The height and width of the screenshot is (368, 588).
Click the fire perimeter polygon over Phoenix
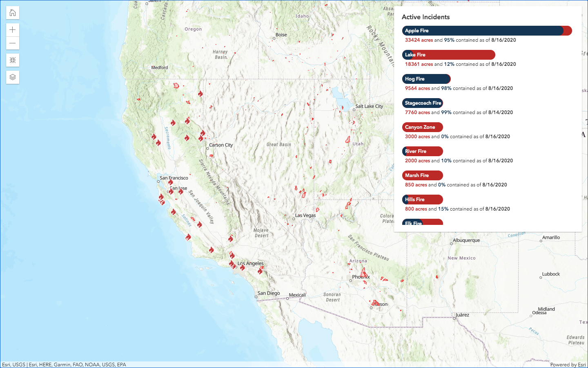[363, 272]
